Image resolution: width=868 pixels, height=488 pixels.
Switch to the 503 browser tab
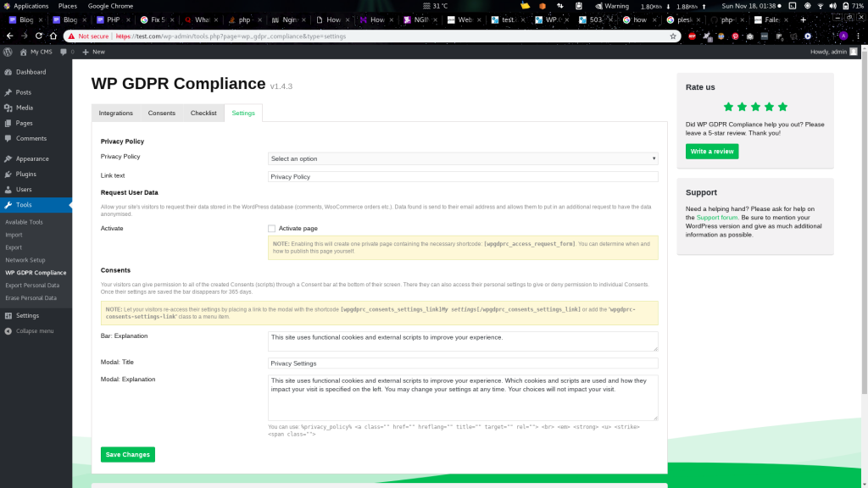(x=596, y=20)
